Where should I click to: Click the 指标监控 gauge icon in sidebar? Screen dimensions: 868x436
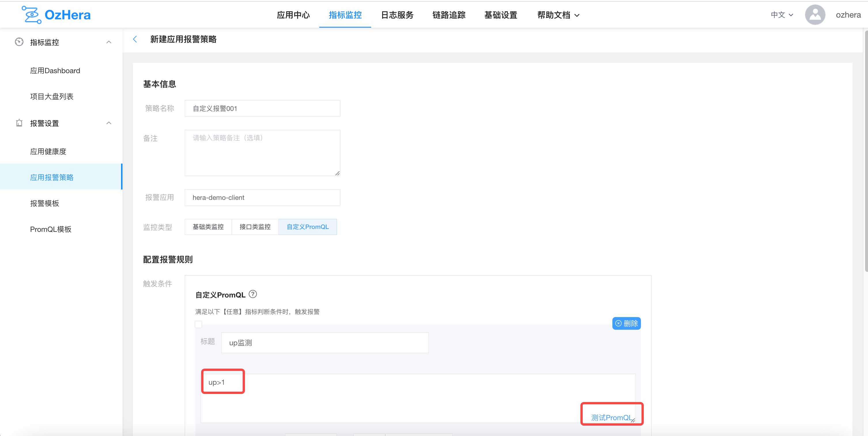[x=19, y=42]
